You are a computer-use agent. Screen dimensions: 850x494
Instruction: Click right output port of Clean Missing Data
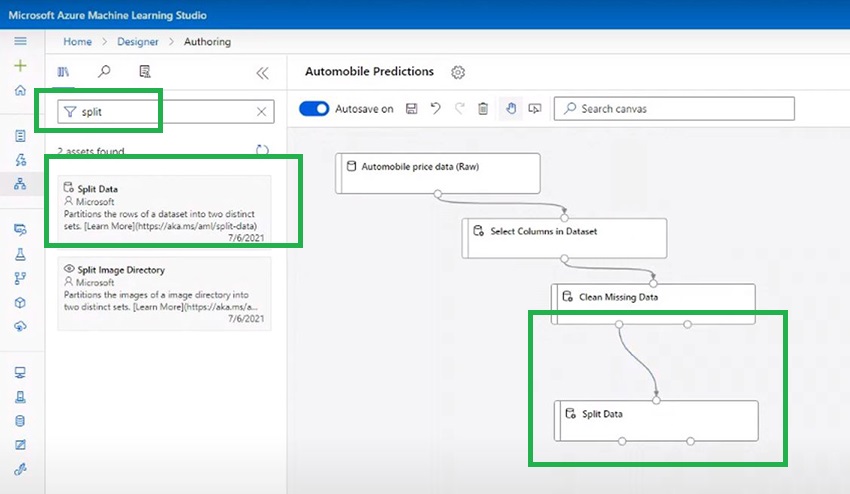pyautogui.click(x=687, y=324)
